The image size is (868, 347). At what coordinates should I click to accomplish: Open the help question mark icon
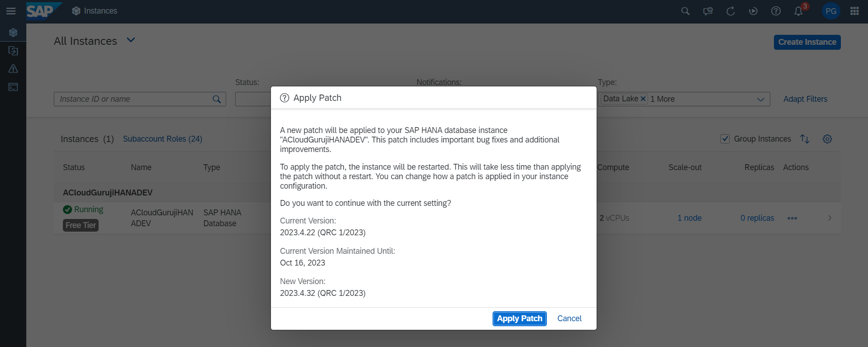pyautogui.click(x=776, y=11)
